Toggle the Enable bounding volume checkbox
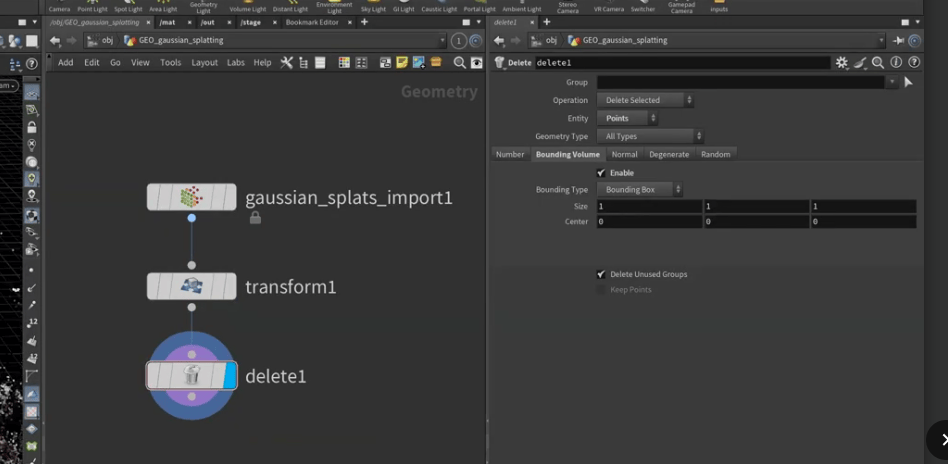 [x=601, y=173]
